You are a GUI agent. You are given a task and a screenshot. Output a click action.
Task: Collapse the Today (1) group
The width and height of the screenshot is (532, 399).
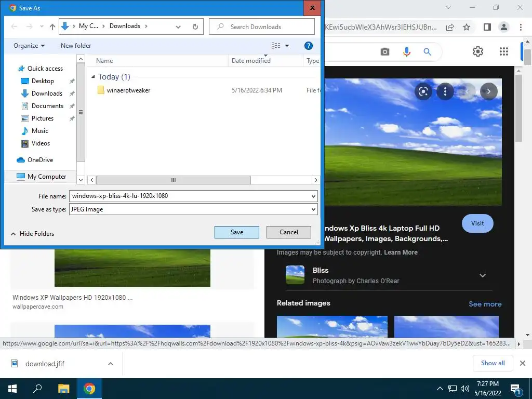click(x=93, y=77)
